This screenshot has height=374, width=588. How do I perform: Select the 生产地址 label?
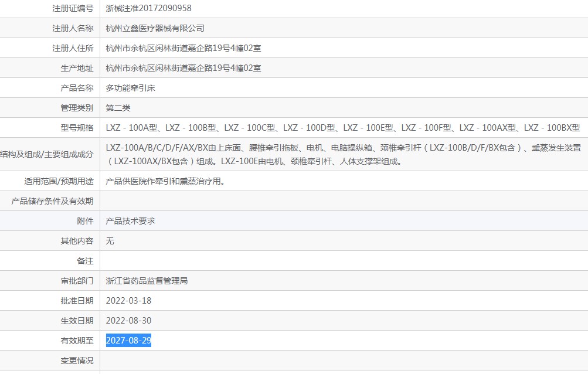(x=77, y=68)
